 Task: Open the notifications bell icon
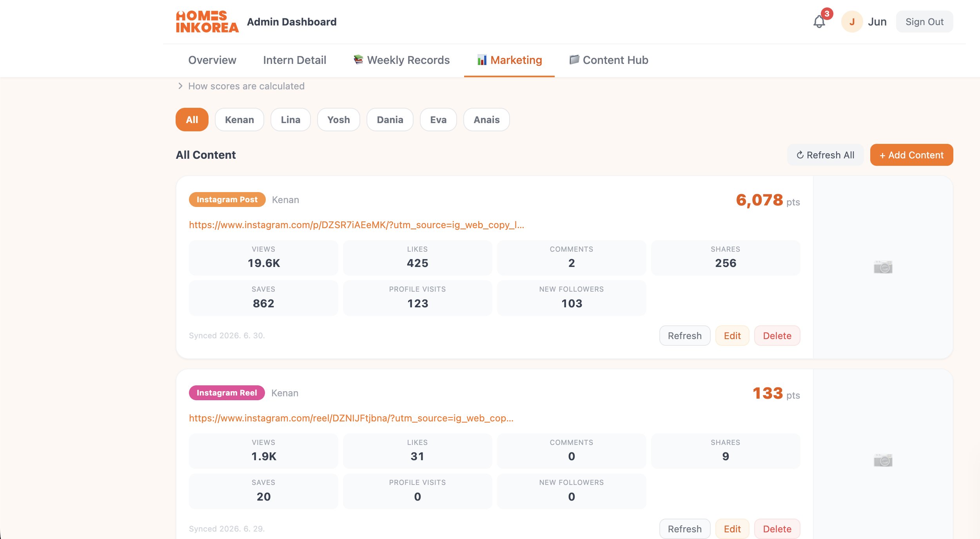[x=819, y=22]
